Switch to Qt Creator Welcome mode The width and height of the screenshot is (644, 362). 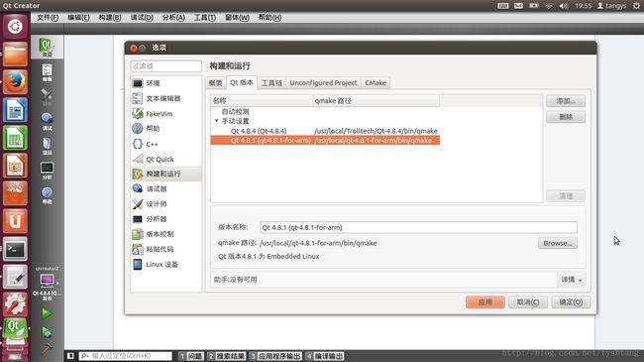tap(47, 47)
